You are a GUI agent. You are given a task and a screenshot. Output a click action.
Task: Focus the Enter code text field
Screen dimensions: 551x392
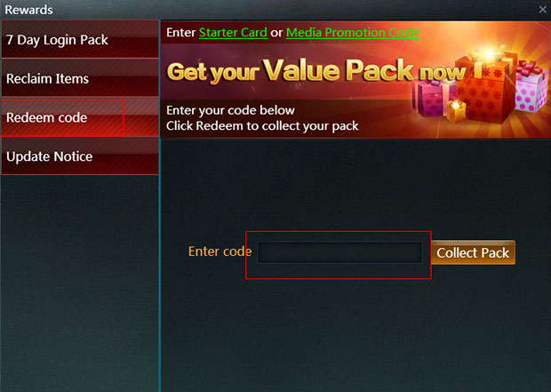pos(339,252)
